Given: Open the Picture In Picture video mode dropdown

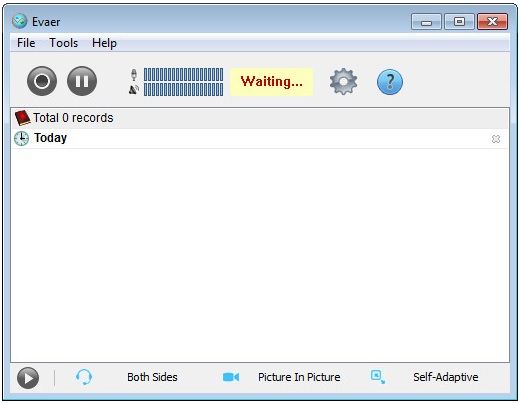Looking at the screenshot, I should (x=299, y=377).
